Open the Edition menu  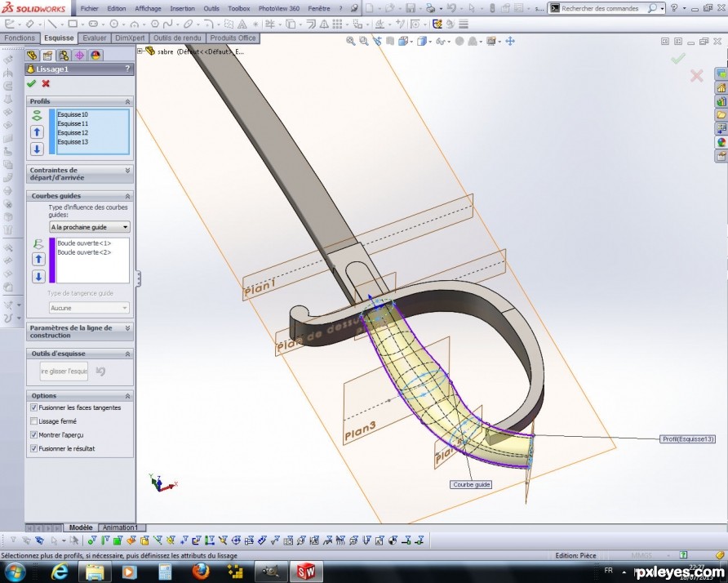117,8
